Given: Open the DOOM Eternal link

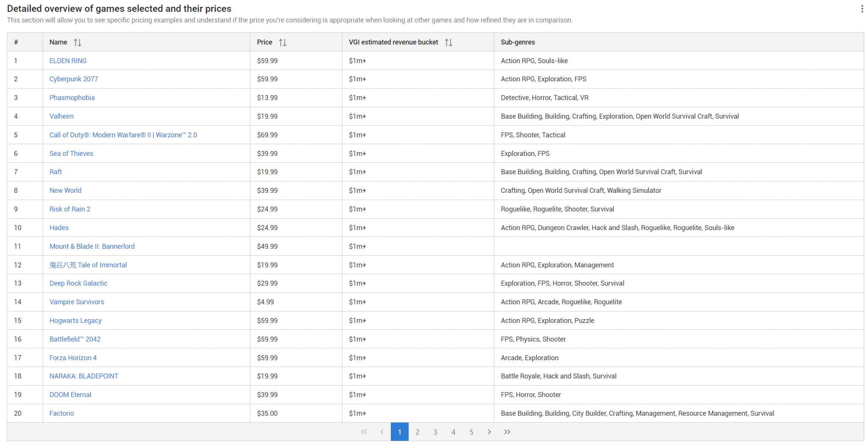Looking at the screenshot, I should 70,395.
